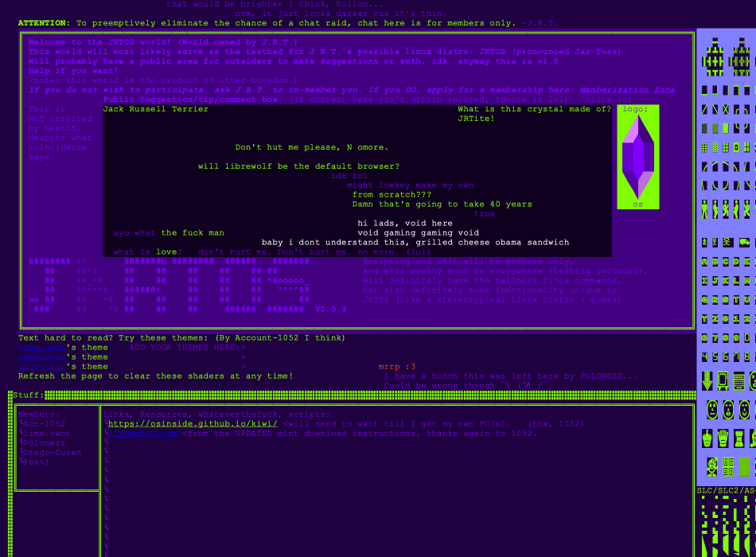Image resolution: width=756 pixels, height=557 pixels.
Task: Apply the third user theme link
Action: [x=41, y=367]
